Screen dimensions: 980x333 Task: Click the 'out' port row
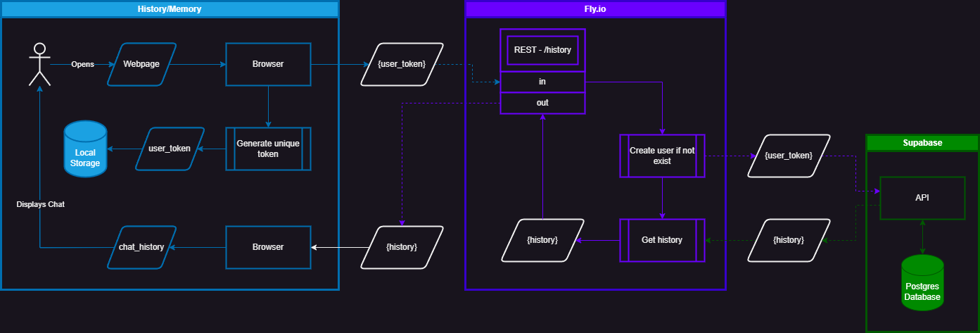tap(542, 103)
